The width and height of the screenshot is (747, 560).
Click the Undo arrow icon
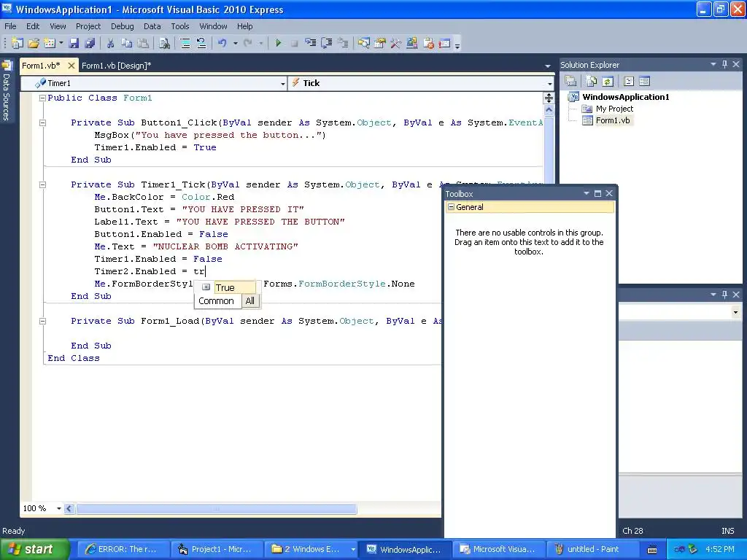pos(222,43)
